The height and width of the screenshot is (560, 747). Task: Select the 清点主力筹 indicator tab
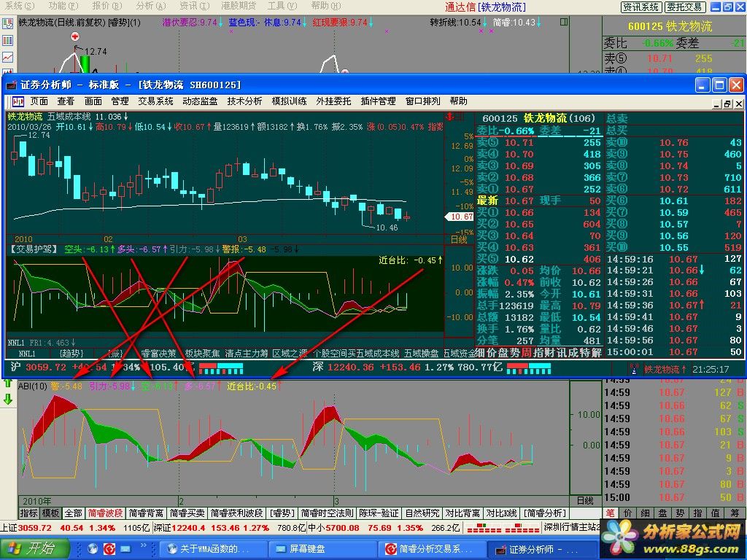[247, 354]
